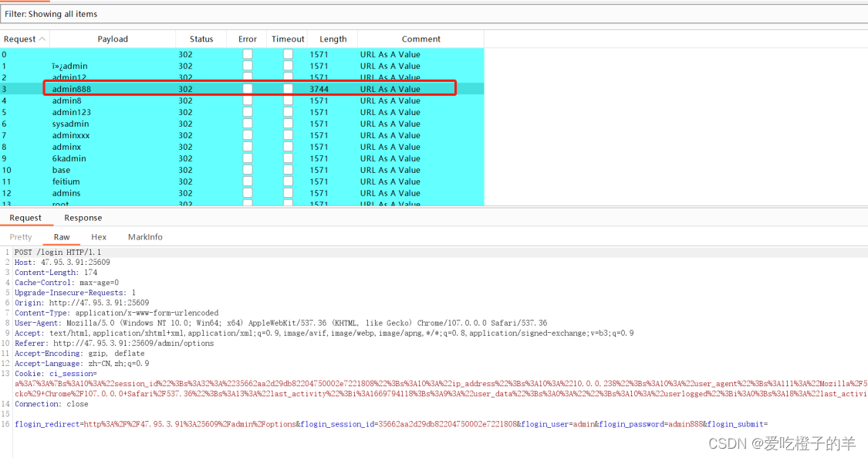Screen dimensions: 868x458
Task: Click the Cache-Control header line
Action: pyautogui.click(x=66, y=283)
